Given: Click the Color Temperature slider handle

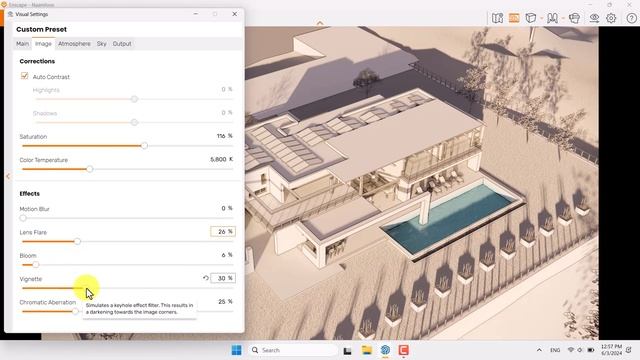Looking at the screenshot, I should (x=90, y=169).
